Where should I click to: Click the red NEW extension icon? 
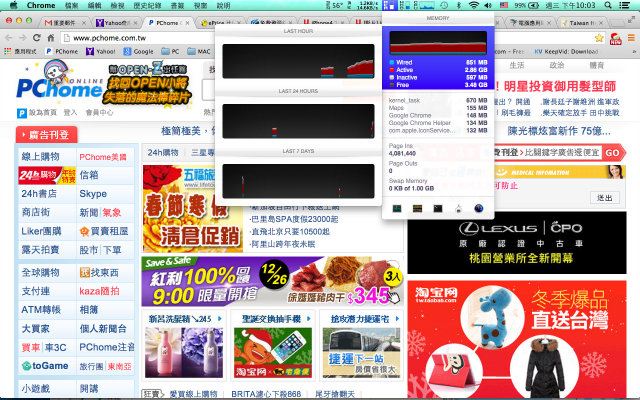click(x=616, y=38)
